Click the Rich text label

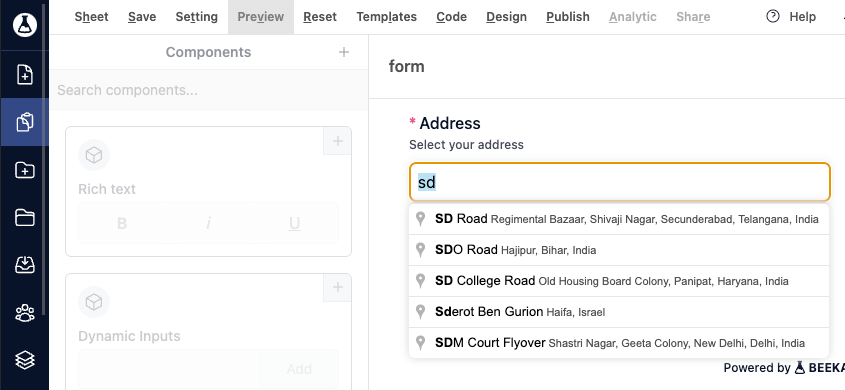pyautogui.click(x=107, y=189)
